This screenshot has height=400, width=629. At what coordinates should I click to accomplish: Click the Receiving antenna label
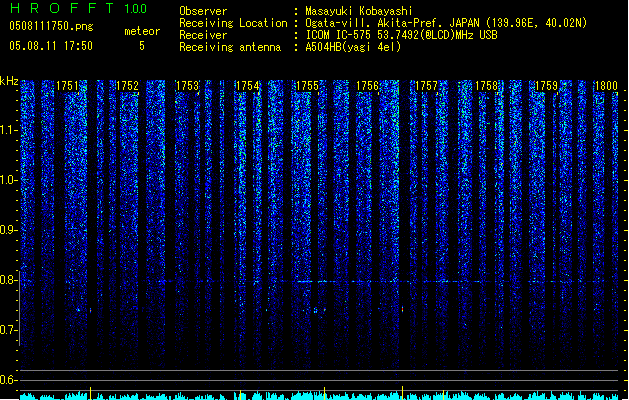pyautogui.click(x=230, y=47)
